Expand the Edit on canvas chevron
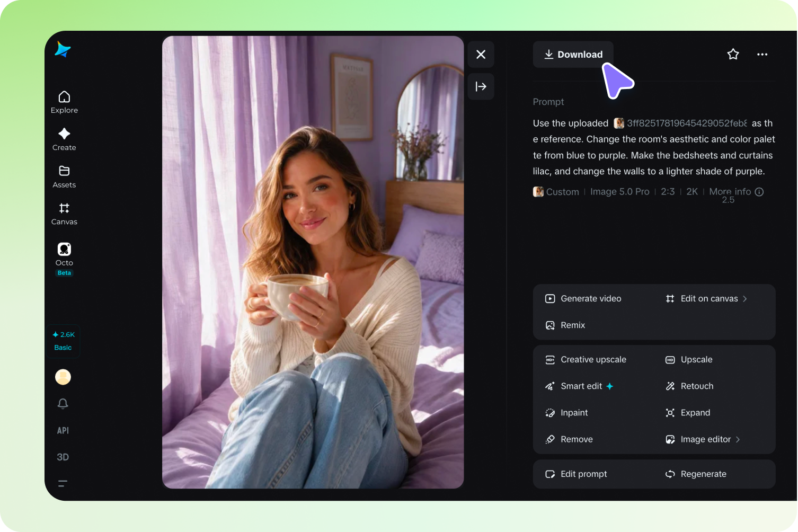Viewport: 798px width, 532px height. [x=745, y=299]
